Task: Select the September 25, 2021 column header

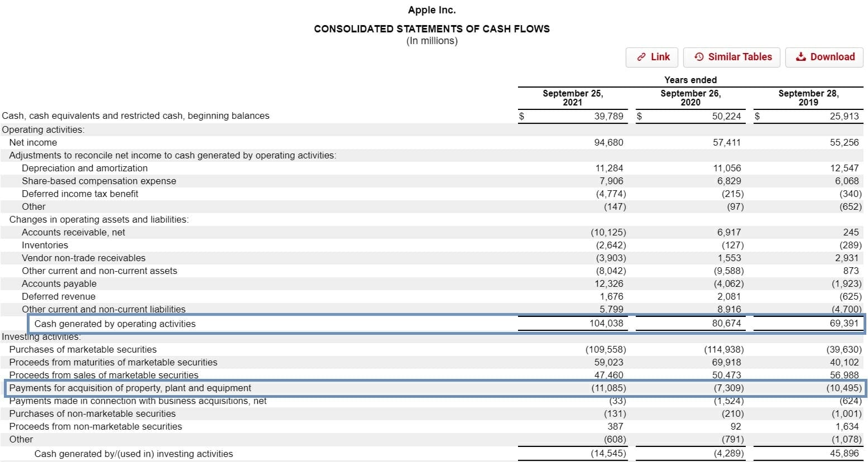Action: 573,98
